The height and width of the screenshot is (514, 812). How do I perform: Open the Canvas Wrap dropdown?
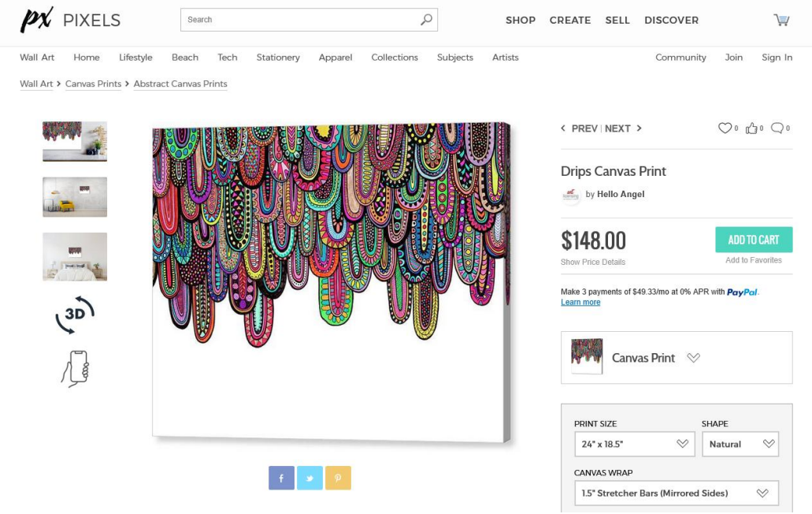(x=677, y=494)
